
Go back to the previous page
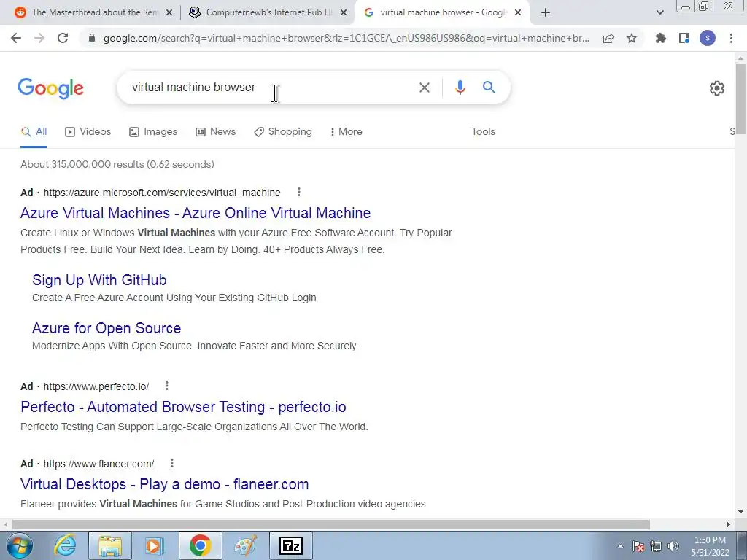[16, 38]
